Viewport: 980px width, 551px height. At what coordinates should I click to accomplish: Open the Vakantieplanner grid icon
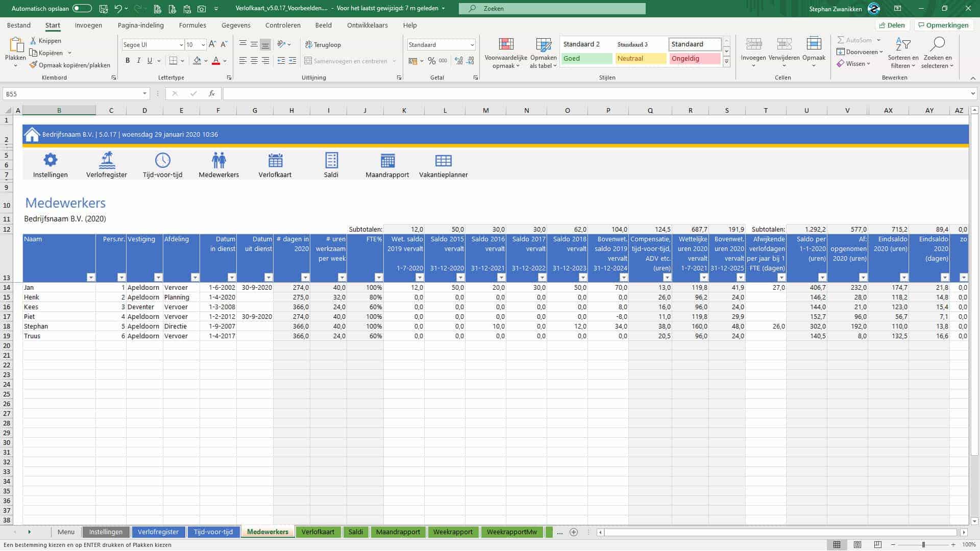click(x=443, y=161)
